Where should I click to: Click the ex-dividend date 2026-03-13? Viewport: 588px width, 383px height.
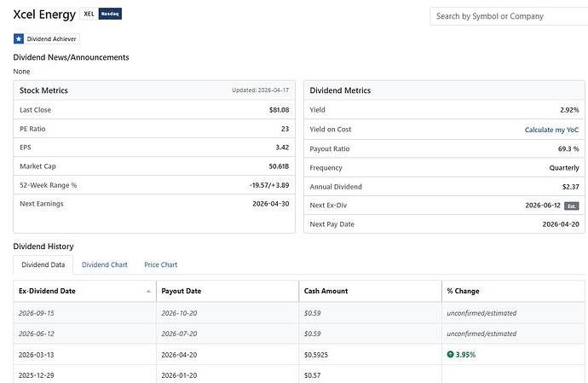[x=37, y=355]
